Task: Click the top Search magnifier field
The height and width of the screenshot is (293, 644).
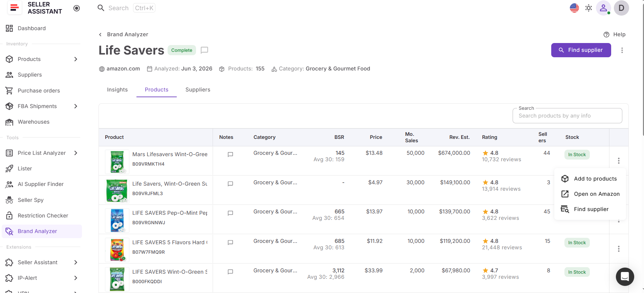Action: 126,8
